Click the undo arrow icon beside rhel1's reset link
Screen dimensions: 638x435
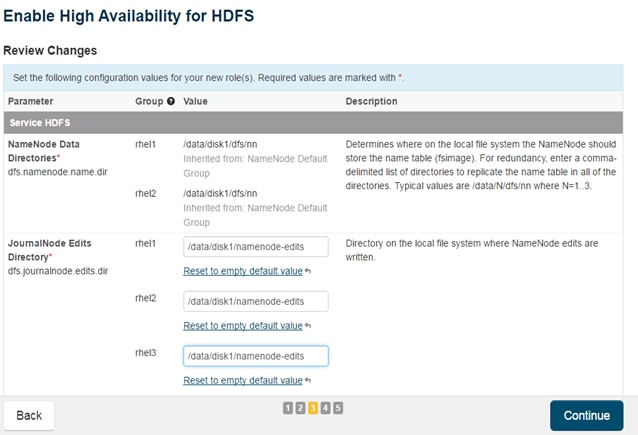(x=308, y=271)
